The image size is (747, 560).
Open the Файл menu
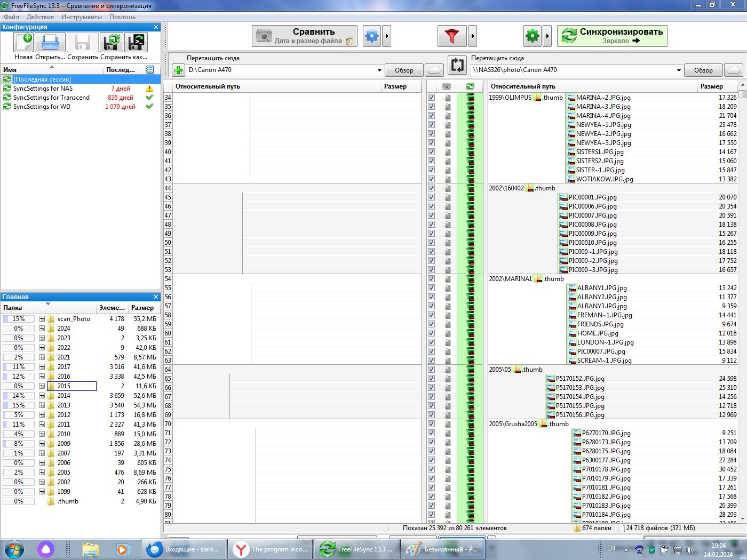[x=11, y=17]
